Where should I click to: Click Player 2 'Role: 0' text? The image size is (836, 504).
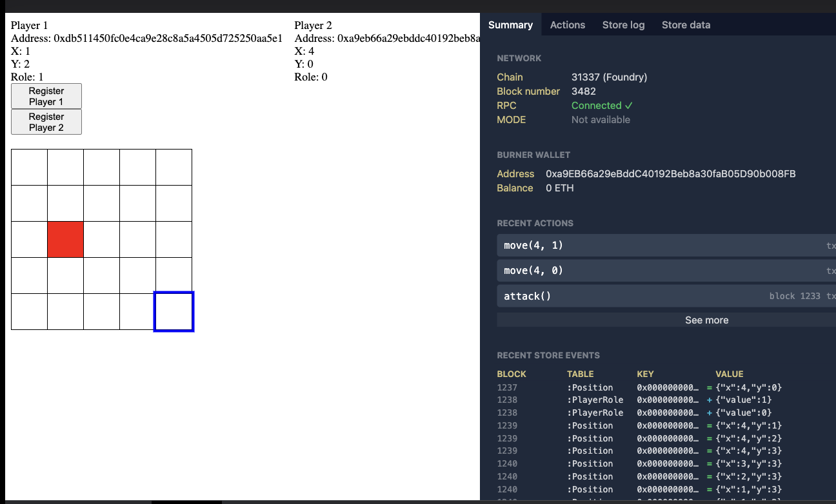(x=311, y=77)
